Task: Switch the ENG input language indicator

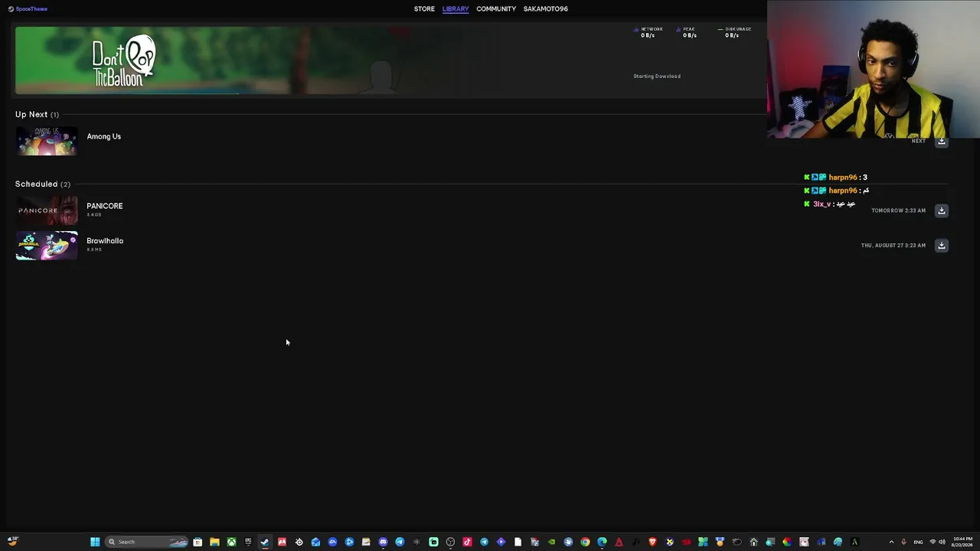Action: (x=918, y=542)
